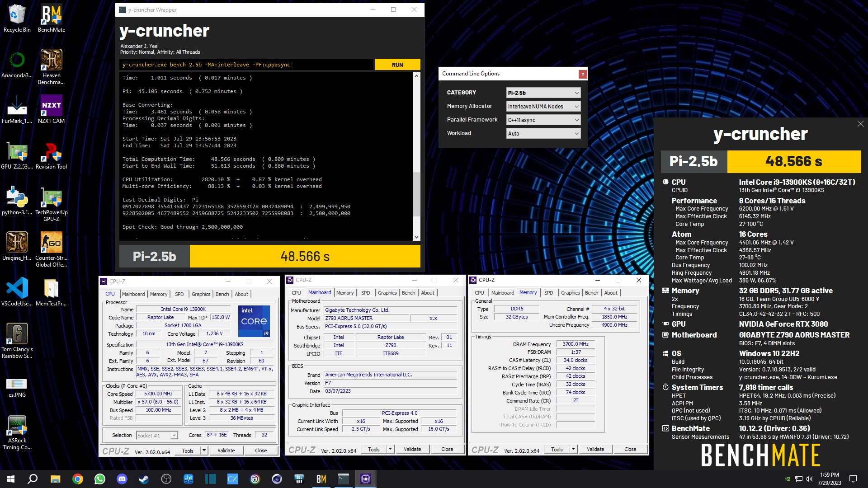
Task: Click Tools button in CPU-Z CPU window
Action: point(188,450)
